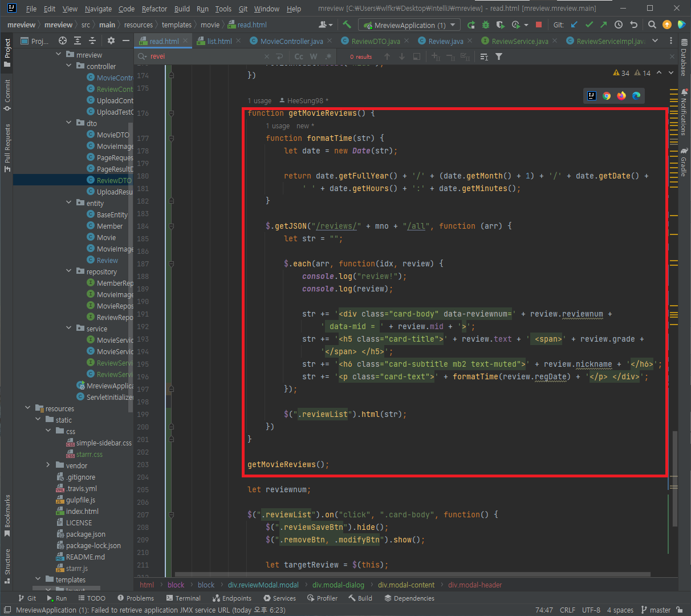Click the Build project hammer icon
The width and height of the screenshot is (691, 616).
[x=347, y=25]
